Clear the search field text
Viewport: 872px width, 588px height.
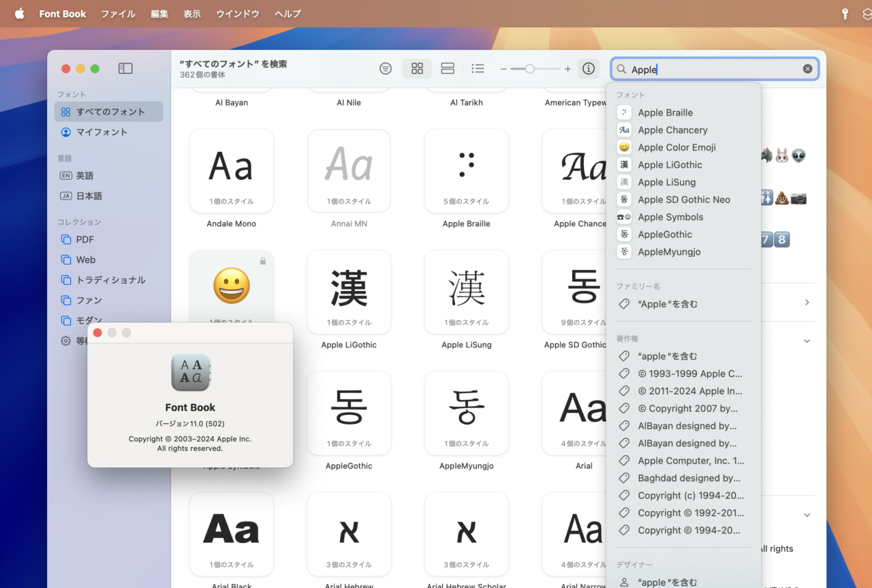(807, 69)
